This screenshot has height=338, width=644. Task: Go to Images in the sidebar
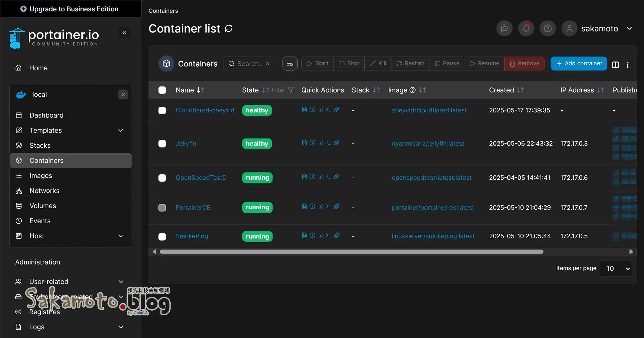click(41, 176)
